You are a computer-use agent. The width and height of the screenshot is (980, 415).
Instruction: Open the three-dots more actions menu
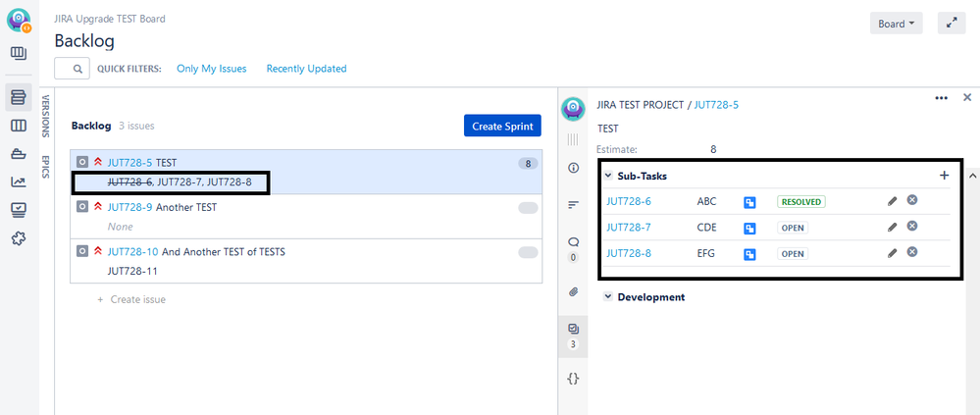pyautogui.click(x=941, y=98)
